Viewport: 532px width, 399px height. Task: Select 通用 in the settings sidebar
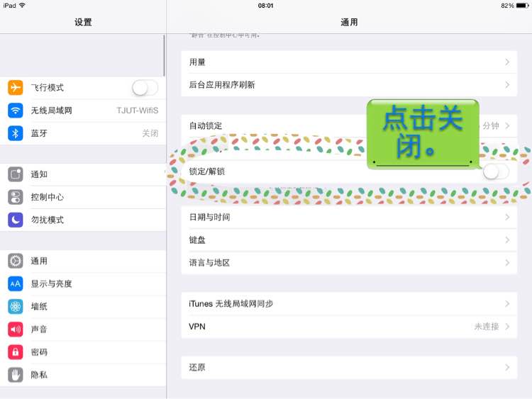tap(83, 261)
